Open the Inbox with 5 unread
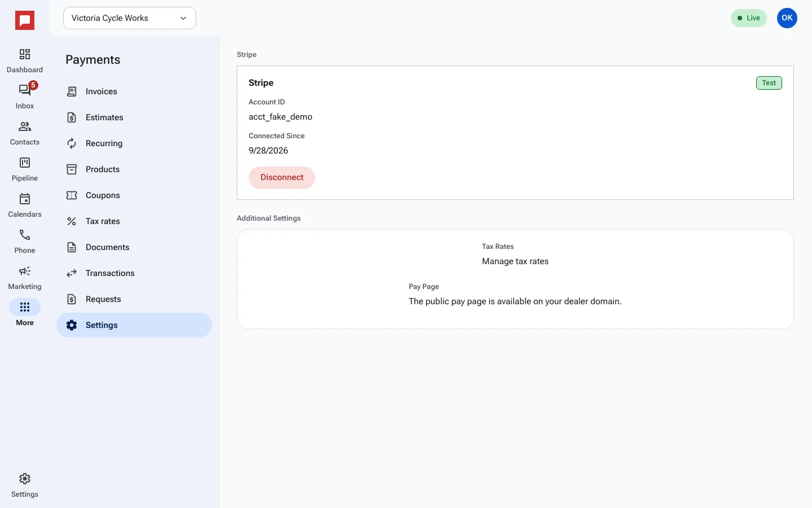The height and width of the screenshot is (508, 812). 25,90
